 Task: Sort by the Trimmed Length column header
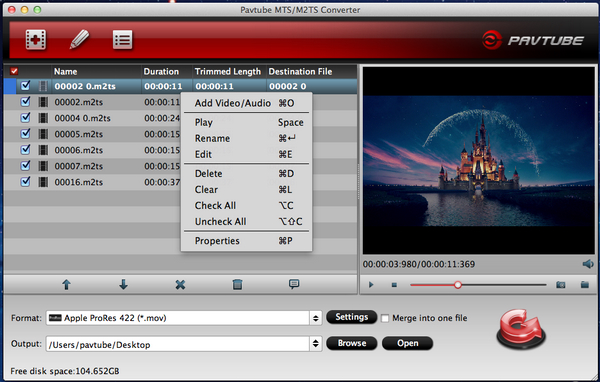pos(228,72)
